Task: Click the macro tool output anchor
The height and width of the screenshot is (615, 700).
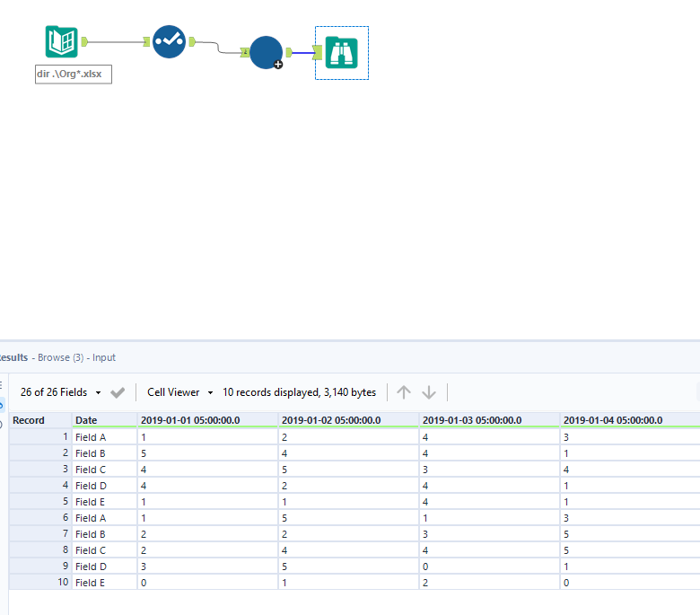Action: point(290,52)
